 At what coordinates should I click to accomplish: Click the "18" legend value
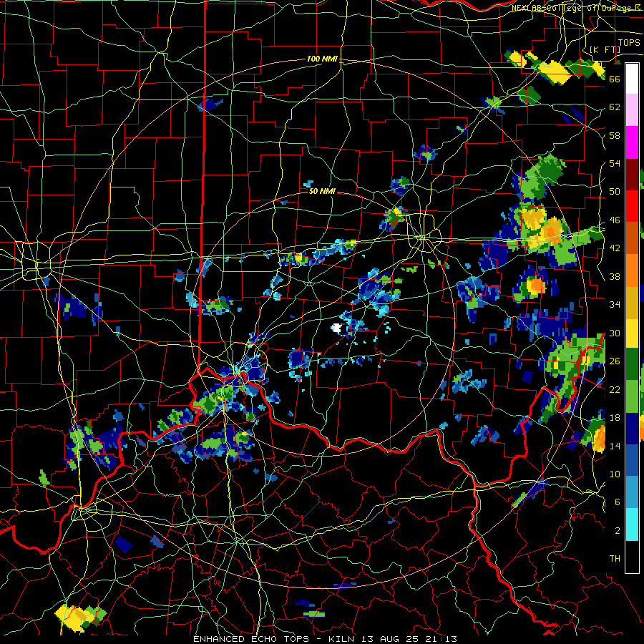click(615, 418)
